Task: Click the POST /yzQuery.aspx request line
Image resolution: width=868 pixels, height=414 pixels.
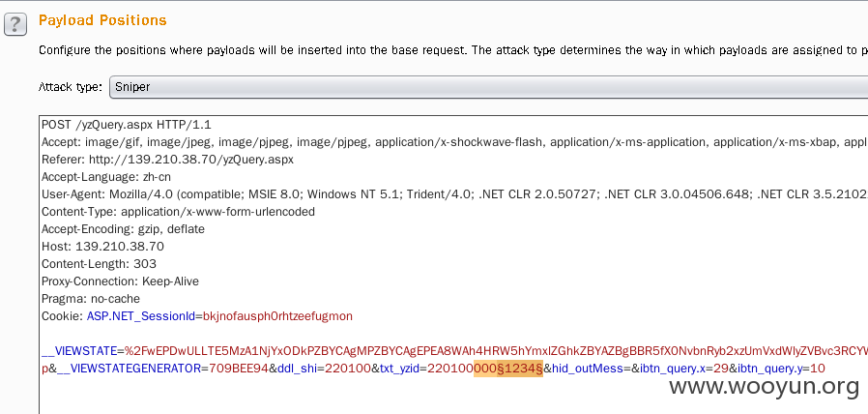Action: [x=127, y=125]
